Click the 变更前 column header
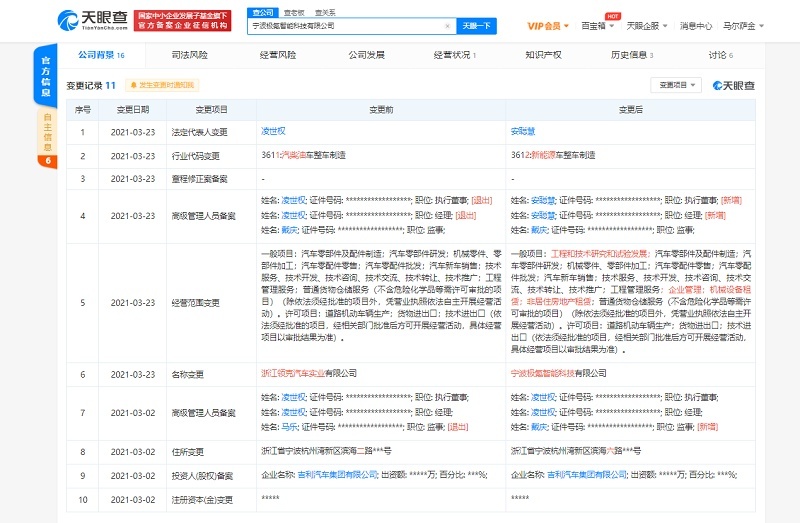 [x=381, y=110]
